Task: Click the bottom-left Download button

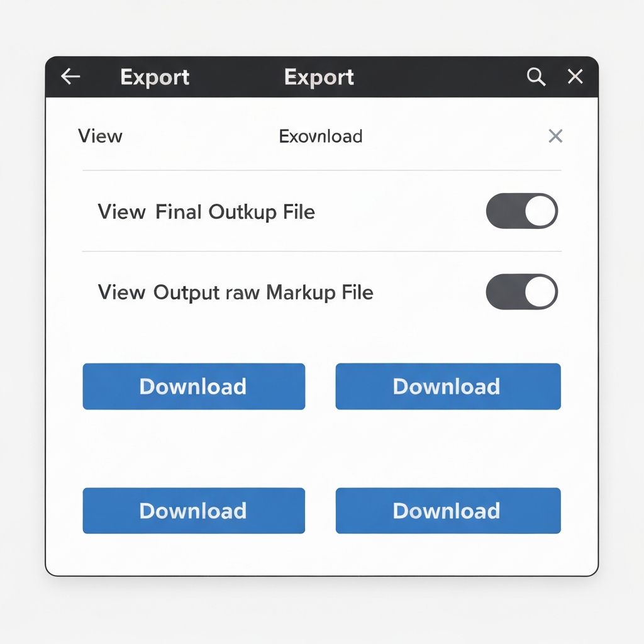Action: [x=193, y=511]
